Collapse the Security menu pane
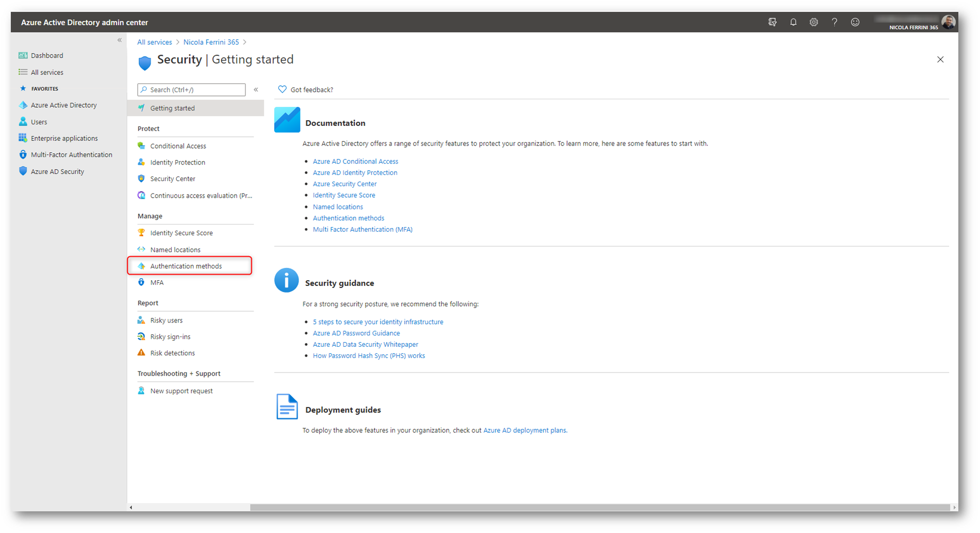This screenshot has height=533, width=980. pos(256,90)
